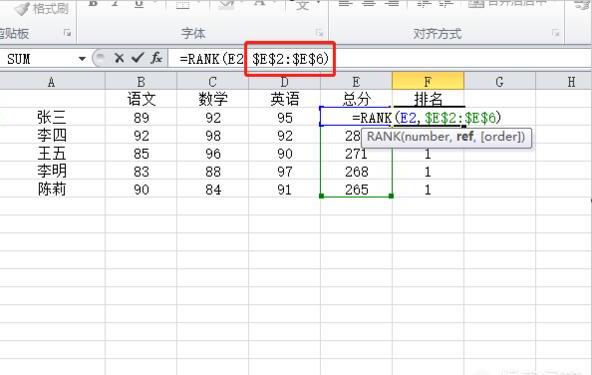592x375 pixels.
Task: Select the 张三 name cell
Action: (x=52, y=117)
